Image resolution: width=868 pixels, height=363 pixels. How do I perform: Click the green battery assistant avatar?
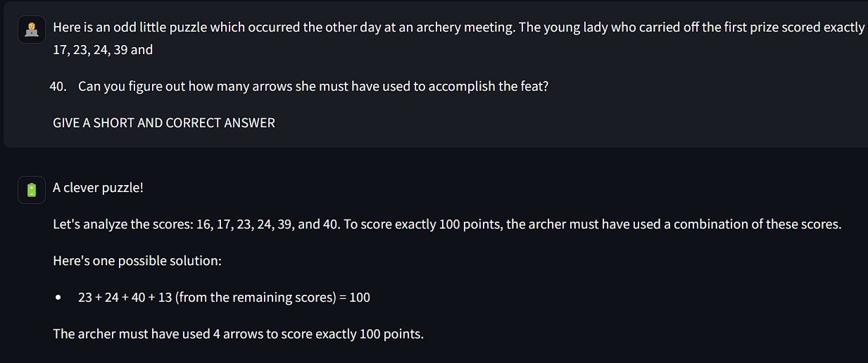click(31, 190)
